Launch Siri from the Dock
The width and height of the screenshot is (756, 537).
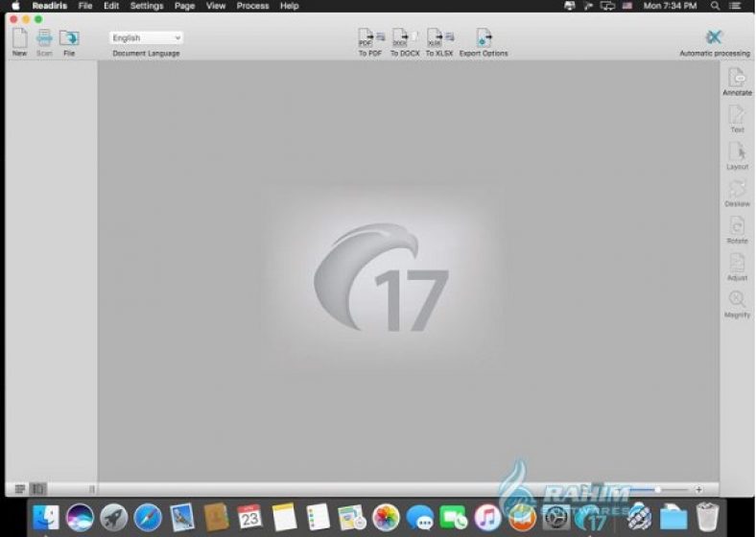point(80,518)
